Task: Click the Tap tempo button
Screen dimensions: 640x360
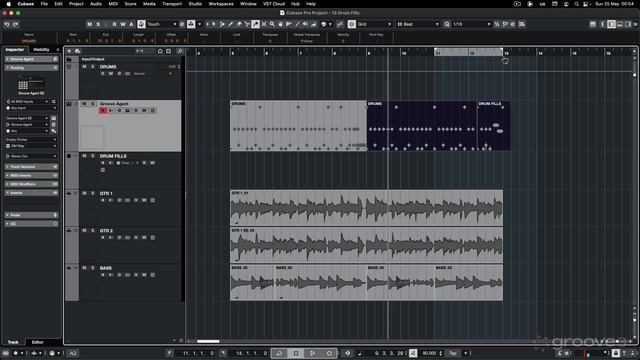Action: (x=453, y=353)
